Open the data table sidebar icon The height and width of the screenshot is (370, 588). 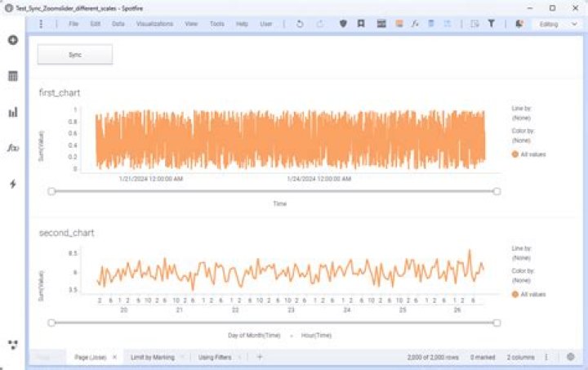coord(13,76)
